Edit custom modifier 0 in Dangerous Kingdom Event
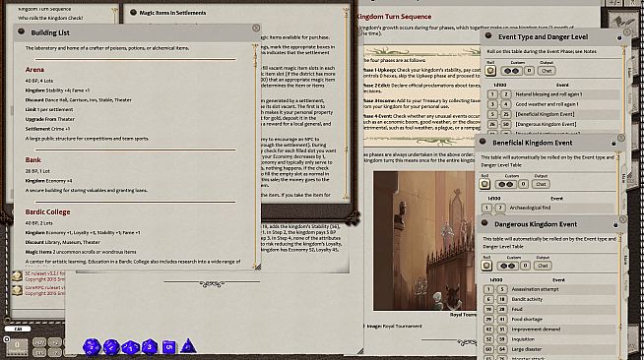This screenshot has height=360, width=644. pyautogui.click(x=525, y=266)
